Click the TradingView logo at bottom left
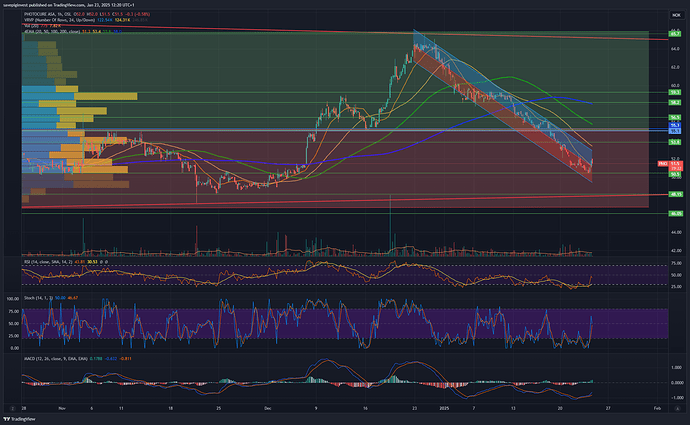The height and width of the screenshot is (425, 690). coord(19,419)
